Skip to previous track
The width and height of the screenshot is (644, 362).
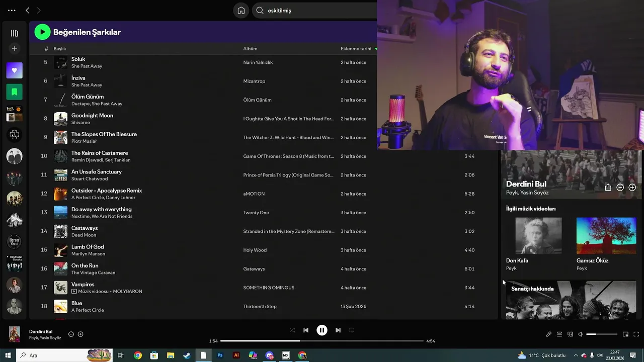point(306,330)
